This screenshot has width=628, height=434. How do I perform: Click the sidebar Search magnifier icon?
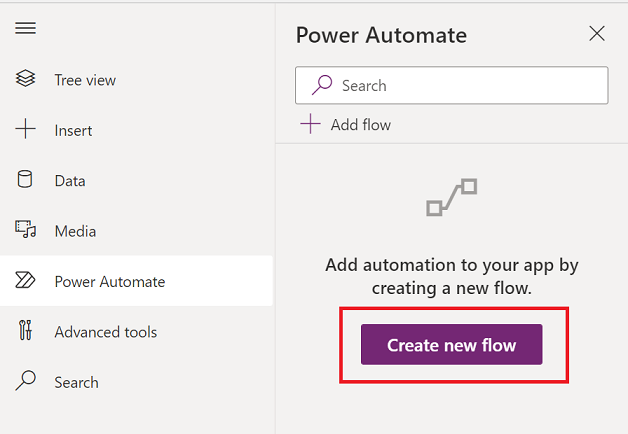pos(26,380)
